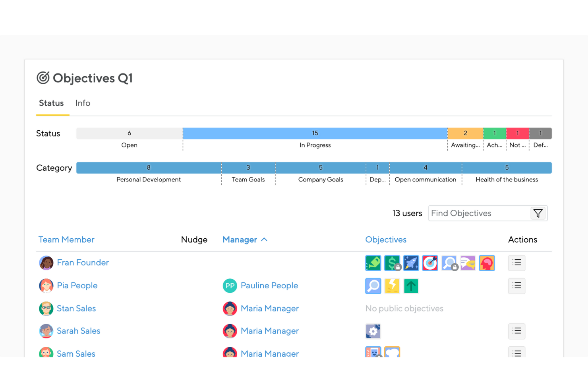Open actions list for Sam Sales
The image size is (588, 392).
(x=516, y=352)
